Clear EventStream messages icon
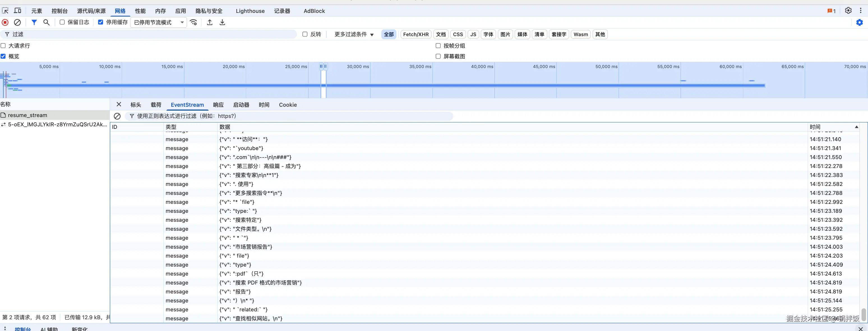 pos(117,116)
